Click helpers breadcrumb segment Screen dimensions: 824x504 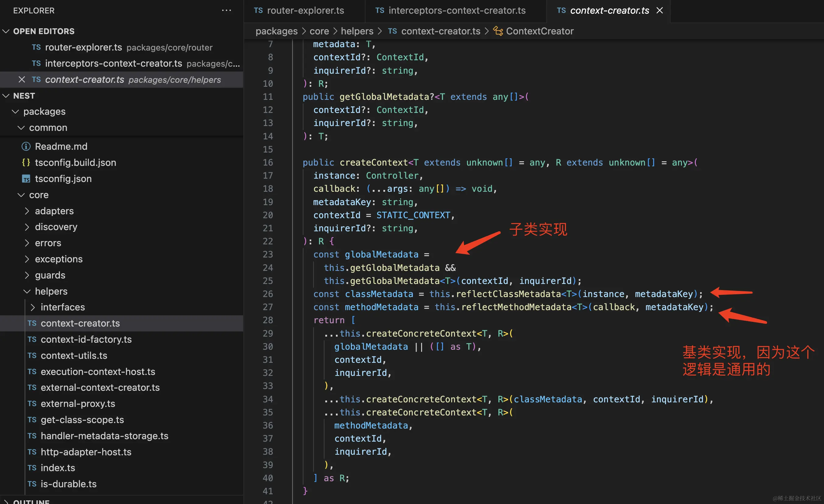(357, 31)
